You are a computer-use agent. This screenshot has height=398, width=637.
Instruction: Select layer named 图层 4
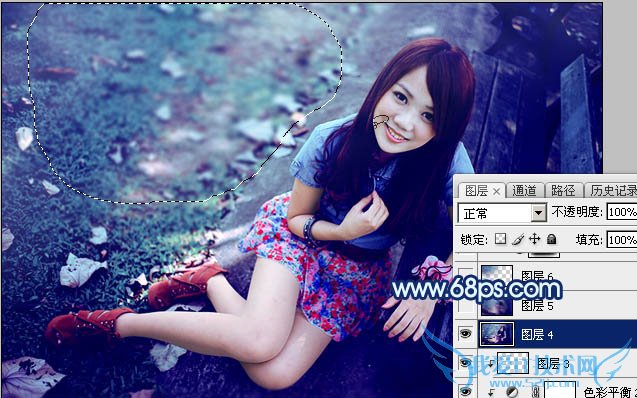pos(537,335)
